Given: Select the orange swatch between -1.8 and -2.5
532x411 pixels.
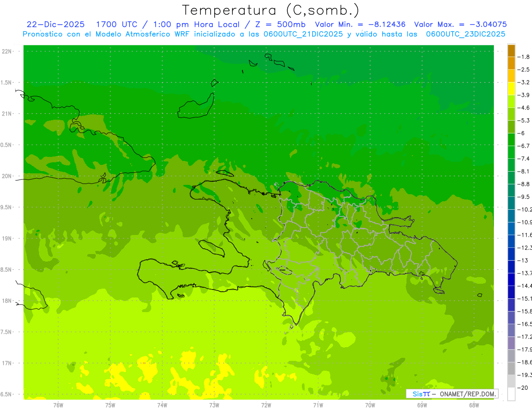Looking at the screenshot, I should tap(511, 63).
